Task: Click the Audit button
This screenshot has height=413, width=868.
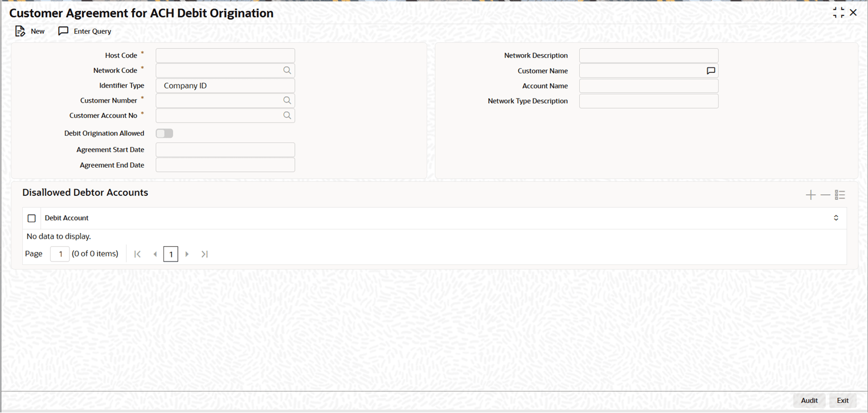Action: tap(809, 400)
